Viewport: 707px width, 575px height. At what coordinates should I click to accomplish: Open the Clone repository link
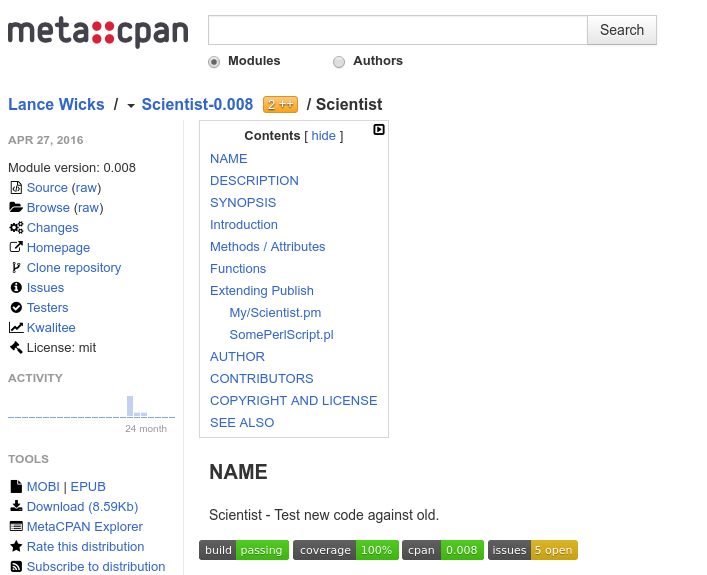pos(74,268)
